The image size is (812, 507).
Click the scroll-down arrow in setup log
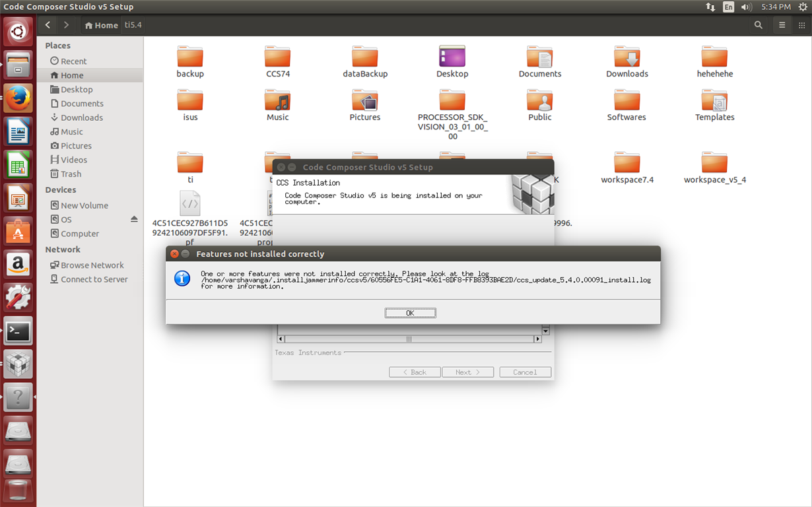pyautogui.click(x=546, y=331)
